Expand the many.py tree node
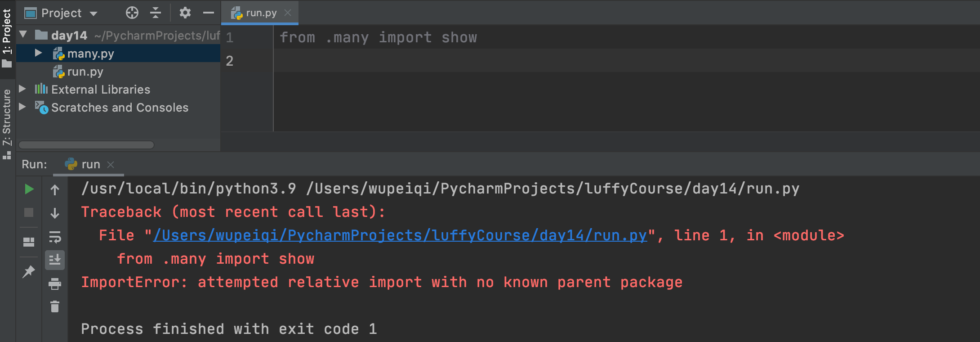This screenshot has height=342, width=980. pyautogui.click(x=39, y=53)
